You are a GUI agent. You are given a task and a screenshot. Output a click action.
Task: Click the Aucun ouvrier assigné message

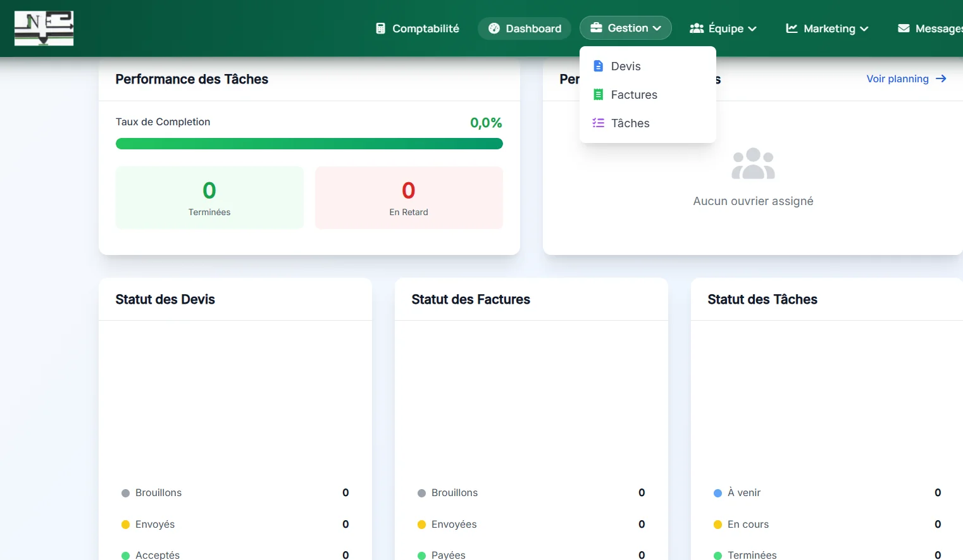tap(753, 201)
